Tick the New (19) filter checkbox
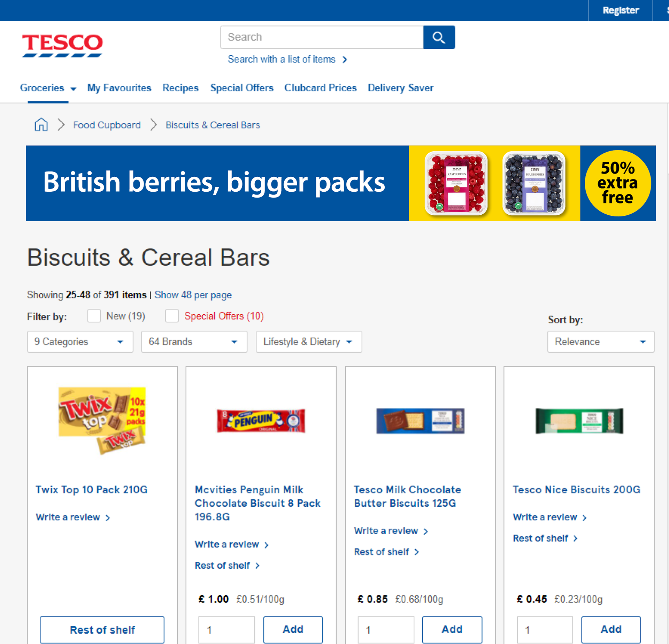Image resolution: width=669 pixels, height=644 pixels. 94,316
